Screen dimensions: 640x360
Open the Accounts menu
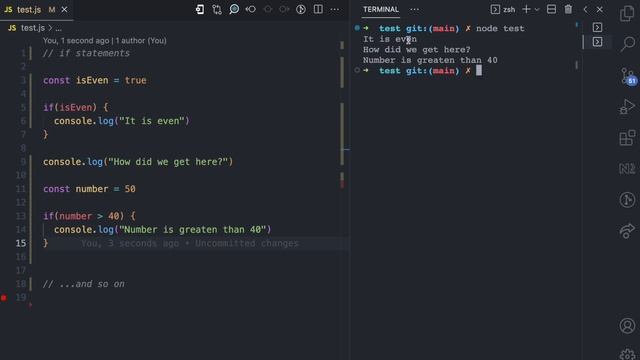(x=627, y=326)
